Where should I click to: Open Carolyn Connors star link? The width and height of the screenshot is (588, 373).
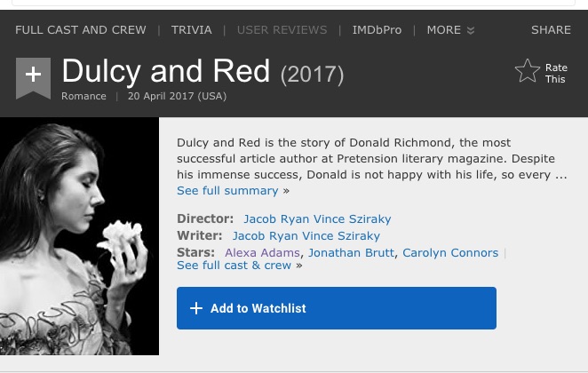coord(450,253)
